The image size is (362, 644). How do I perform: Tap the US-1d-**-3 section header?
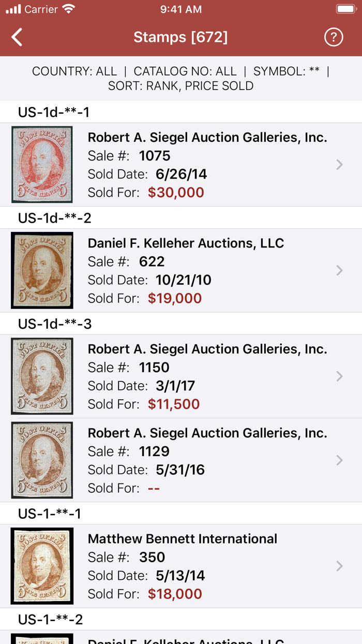pos(55,324)
